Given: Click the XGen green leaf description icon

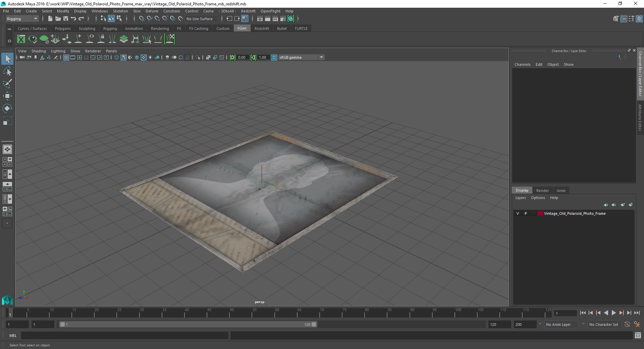Looking at the screenshot, I should pos(44,39).
